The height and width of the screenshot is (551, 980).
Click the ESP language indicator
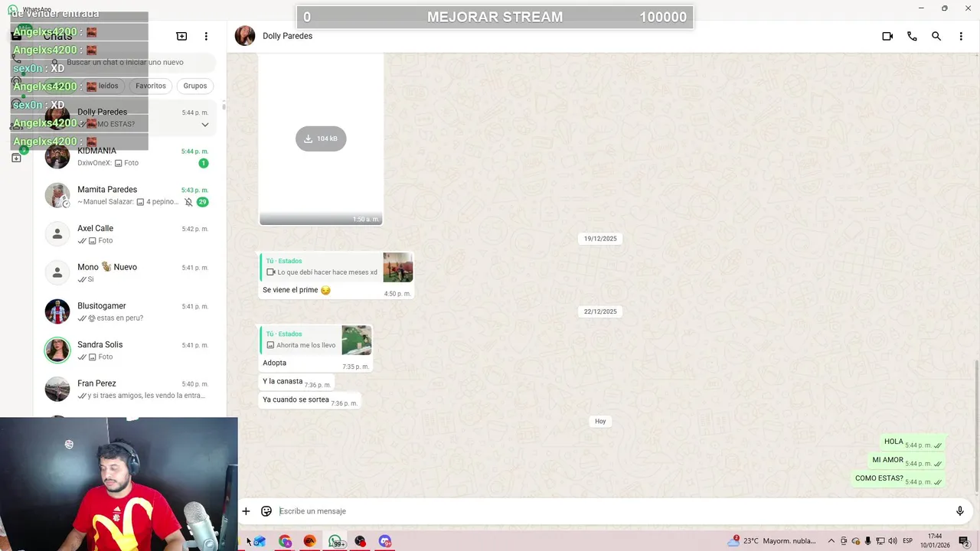click(908, 541)
